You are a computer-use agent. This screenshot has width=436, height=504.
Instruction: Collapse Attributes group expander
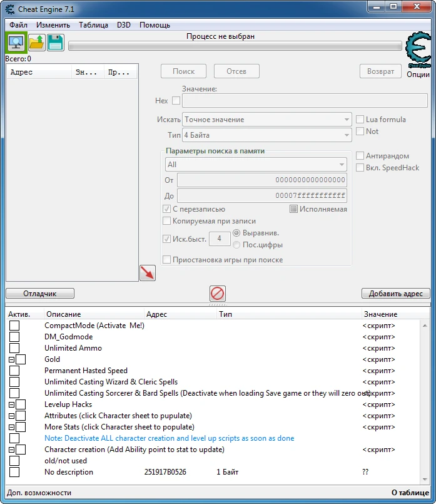click(11, 416)
